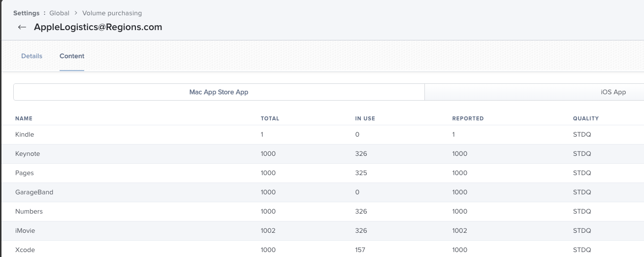Sort by REPORTED column header

(x=468, y=118)
